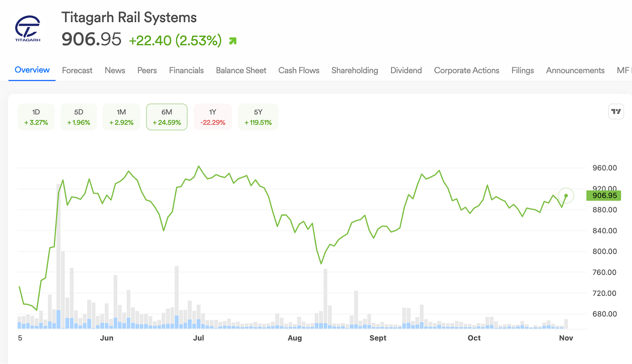Open the Filings tab
The height and width of the screenshot is (364, 632).
pos(523,70)
